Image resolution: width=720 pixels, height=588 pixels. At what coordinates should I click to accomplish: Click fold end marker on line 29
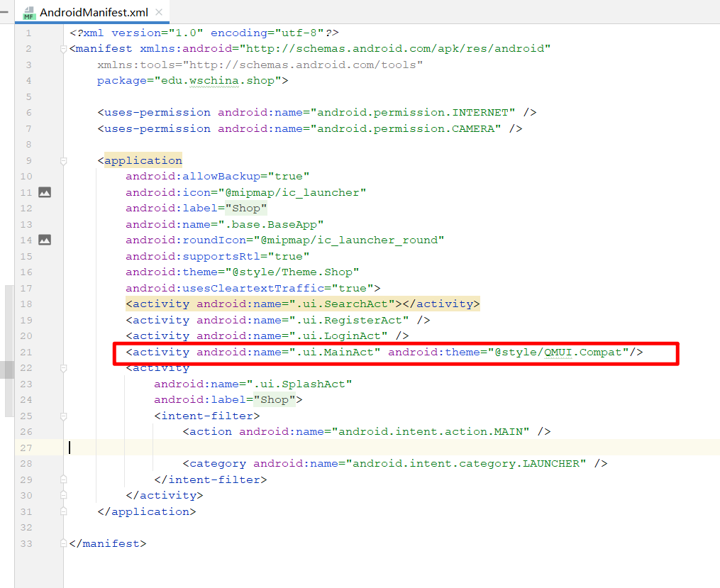point(64,479)
